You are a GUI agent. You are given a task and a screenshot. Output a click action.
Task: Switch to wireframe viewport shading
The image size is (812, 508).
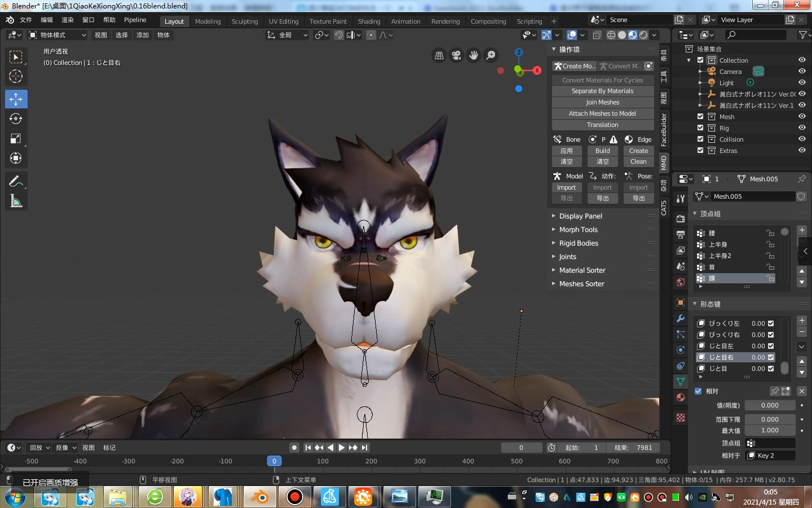pyautogui.click(x=611, y=35)
